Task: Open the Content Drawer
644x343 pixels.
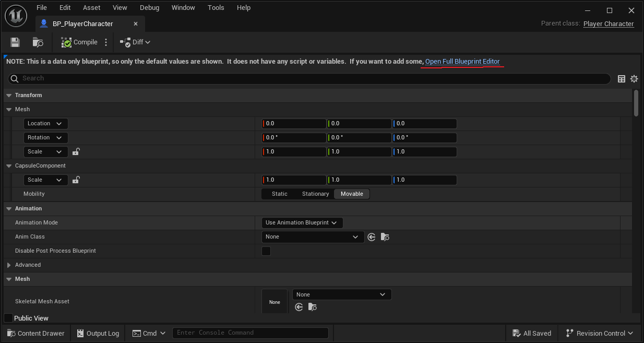Action: [36, 333]
